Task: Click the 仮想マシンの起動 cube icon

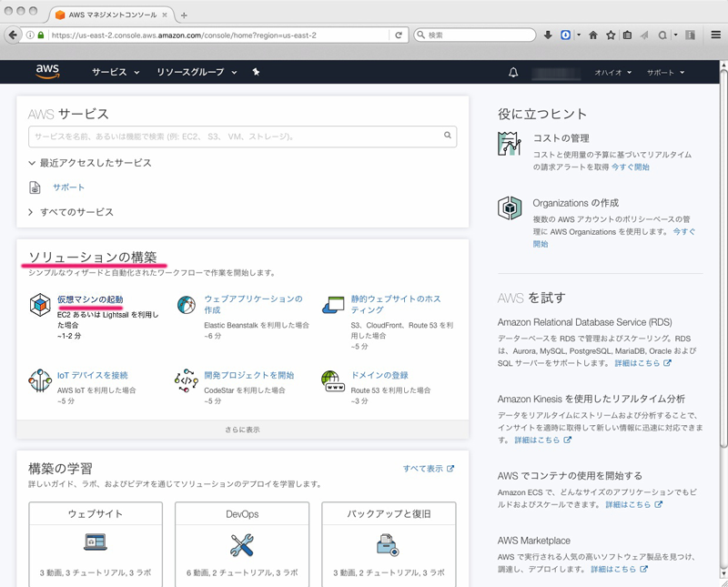Action: 40,305
